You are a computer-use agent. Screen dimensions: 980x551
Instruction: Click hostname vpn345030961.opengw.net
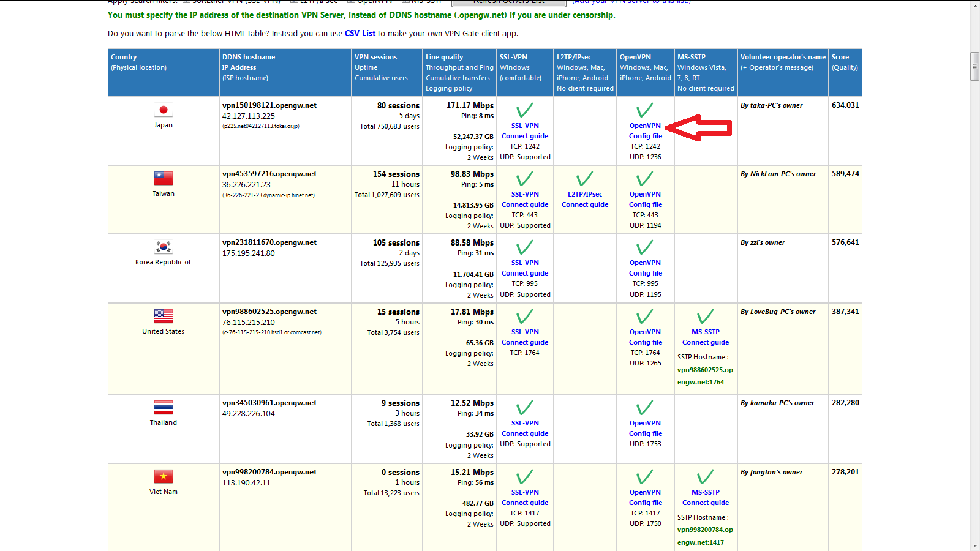269,403
